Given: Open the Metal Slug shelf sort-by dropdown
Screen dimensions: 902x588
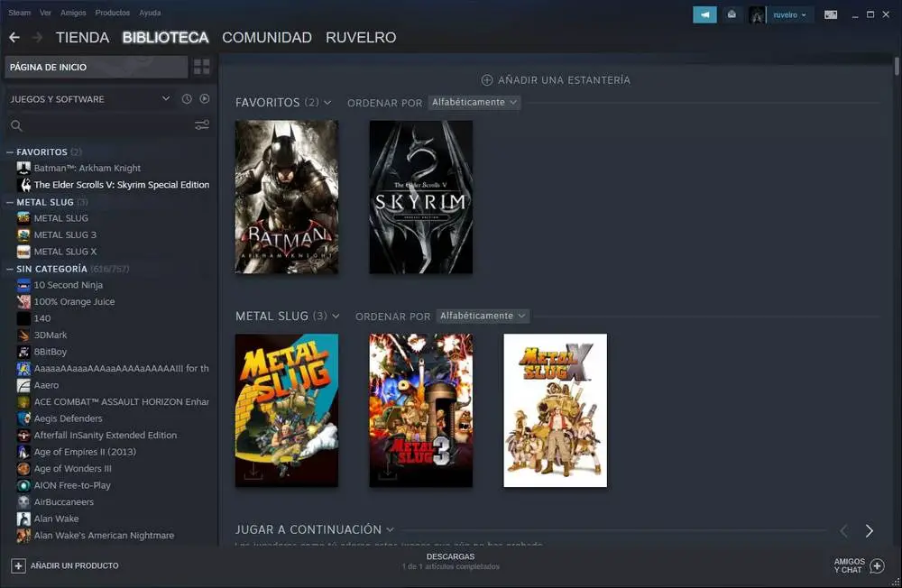Looking at the screenshot, I should point(482,316).
